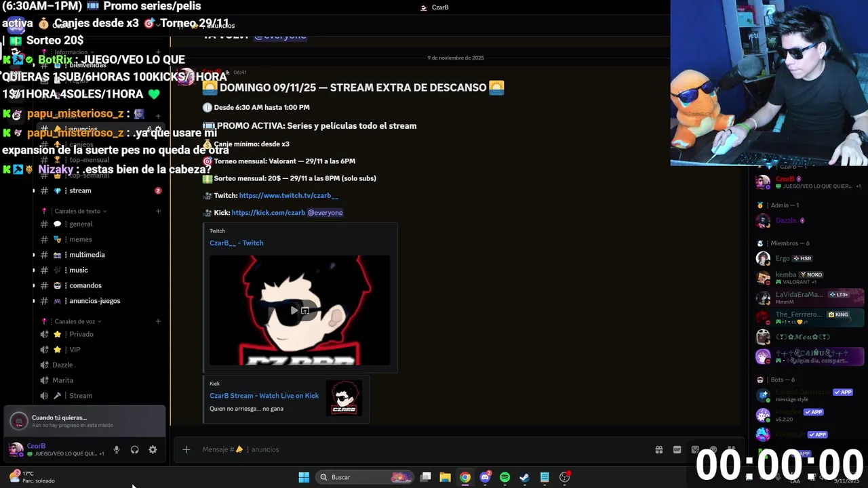Collapse the Canales de texto category

coord(77,211)
